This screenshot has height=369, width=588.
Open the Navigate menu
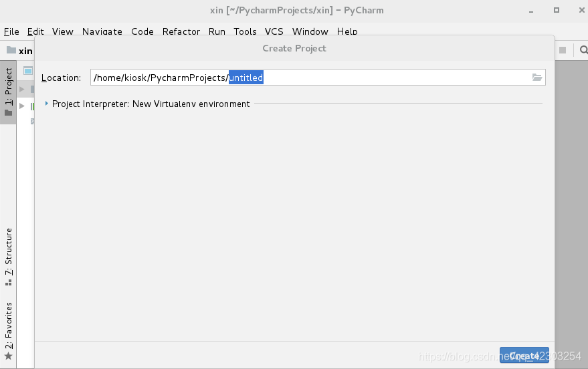point(102,31)
